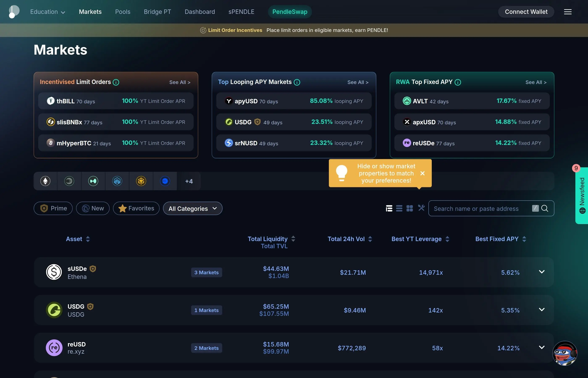Click the 1 Markets badge for USDG
The height and width of the screenshot is (378, 588).
206,310
